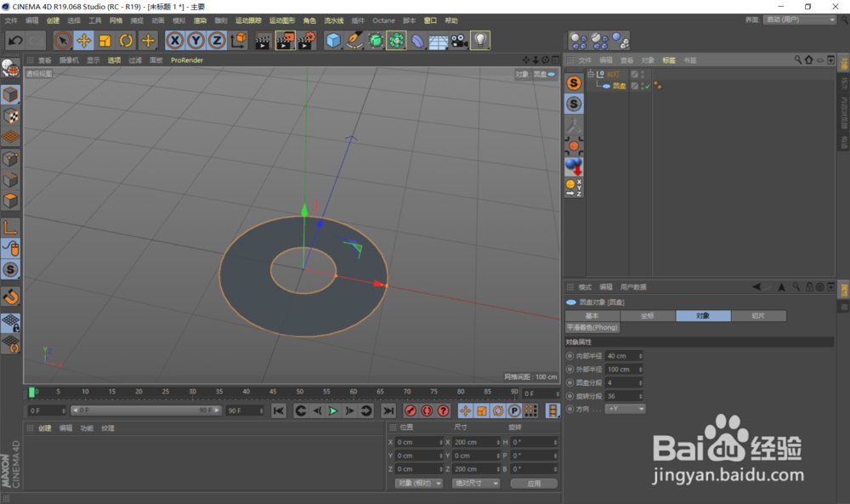Click the 外部半径 100 cm stepper arrows
Image resolution: width=850 pixels, height=504 pixels.
pos(641,369)
